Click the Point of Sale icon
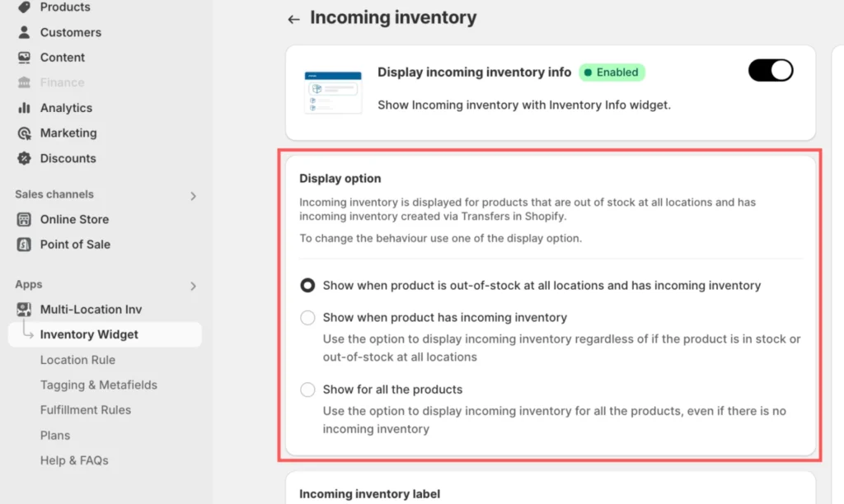The height and width of the screenshot is (504, 844). [24, 245]
